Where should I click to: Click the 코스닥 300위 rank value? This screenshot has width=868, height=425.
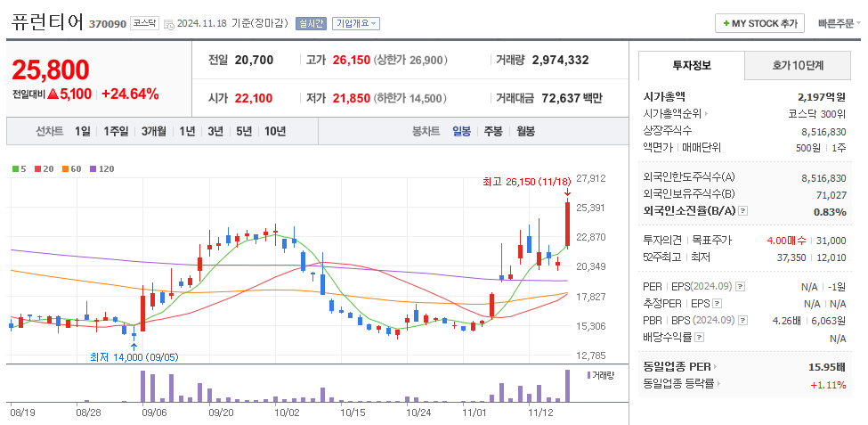pyautogui.click(x=817, y=113)
